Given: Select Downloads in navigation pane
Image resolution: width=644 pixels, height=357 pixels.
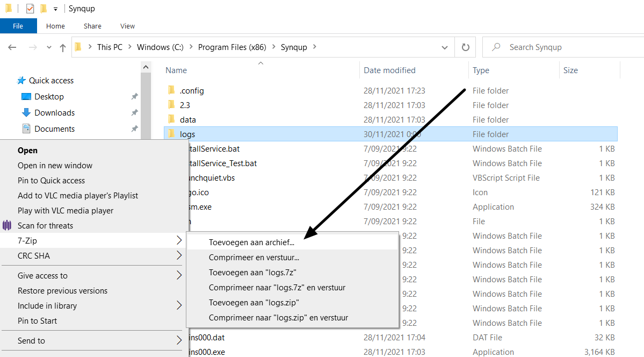Looking at the screenshot, I should 54,113.
